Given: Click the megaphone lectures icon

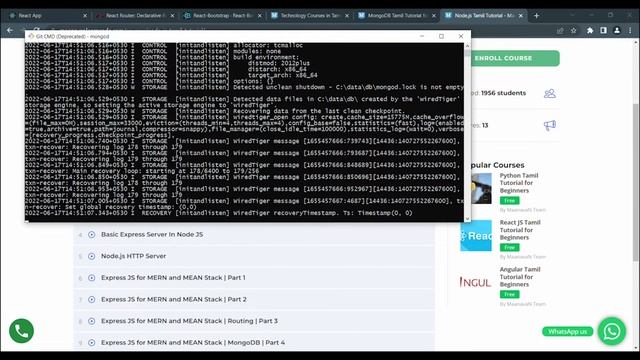Looking at the screenshot, I should [550, 125].
